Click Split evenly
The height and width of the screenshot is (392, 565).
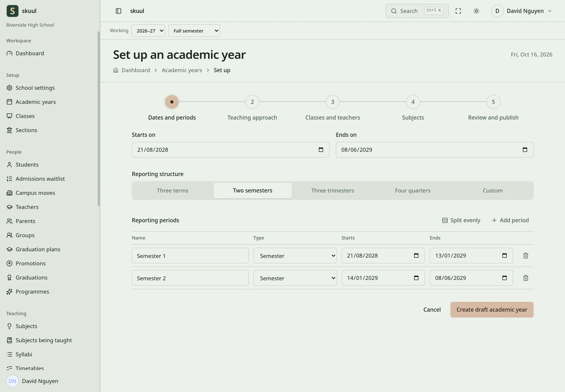[461, 220]
